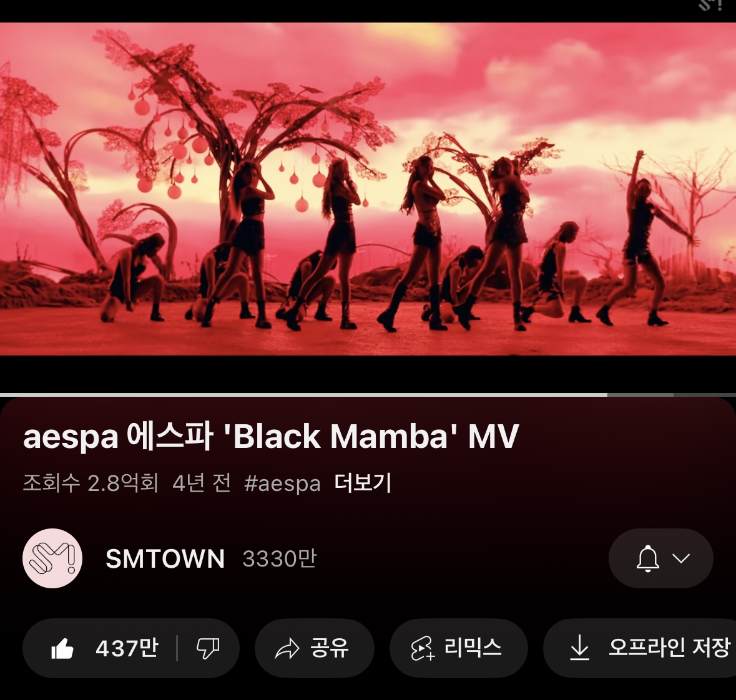This screenshot has height=700, width=736.
Task: Tap the 조회수 2.8억회 view count
Action: click(x=91, y=483)
